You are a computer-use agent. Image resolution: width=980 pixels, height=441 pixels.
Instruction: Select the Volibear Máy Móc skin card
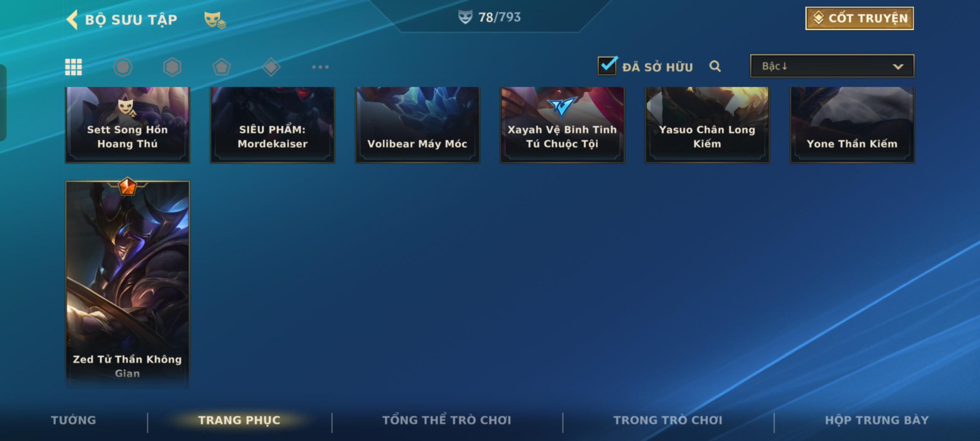(x=417, y=125)
